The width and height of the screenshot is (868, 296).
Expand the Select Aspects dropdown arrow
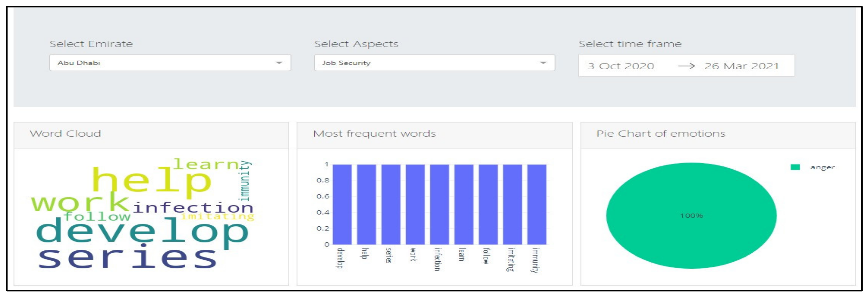click(543, 63)
